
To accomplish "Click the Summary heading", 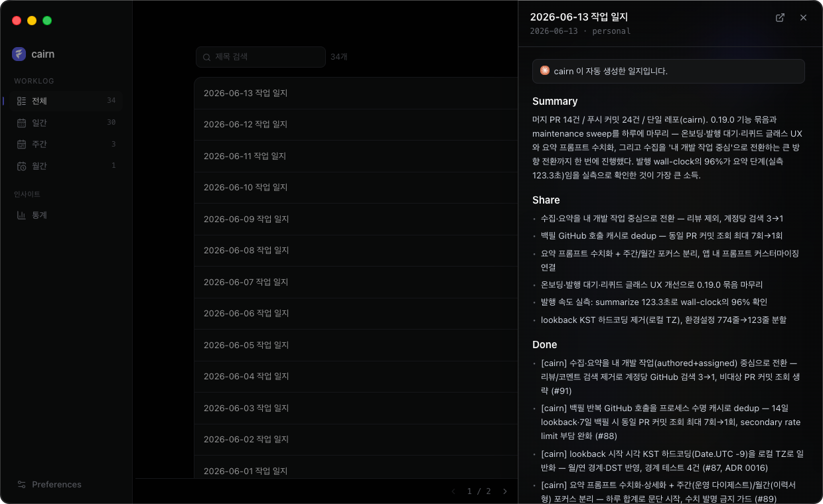I will pos(555,101).
